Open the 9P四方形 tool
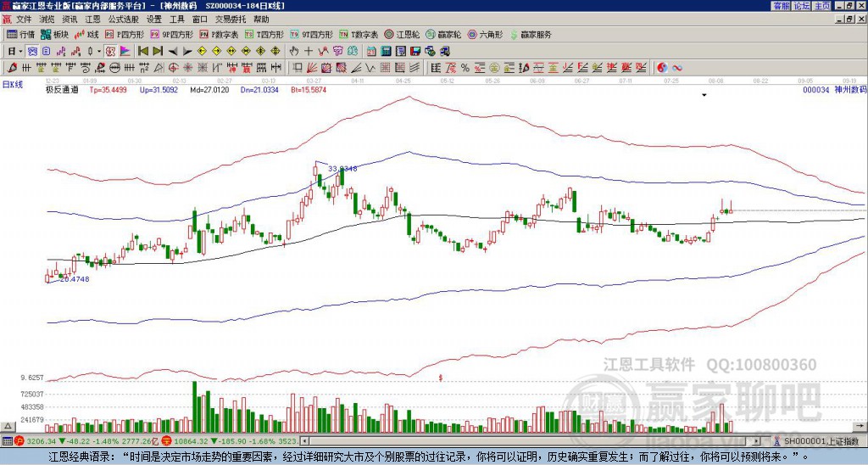The image size is (868, 465). (172, 34)
